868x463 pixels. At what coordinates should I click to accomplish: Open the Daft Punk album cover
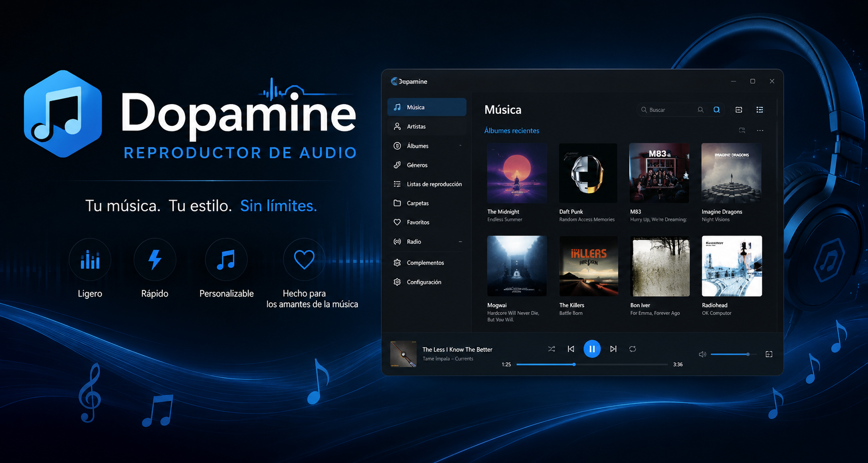coord(588,173)
